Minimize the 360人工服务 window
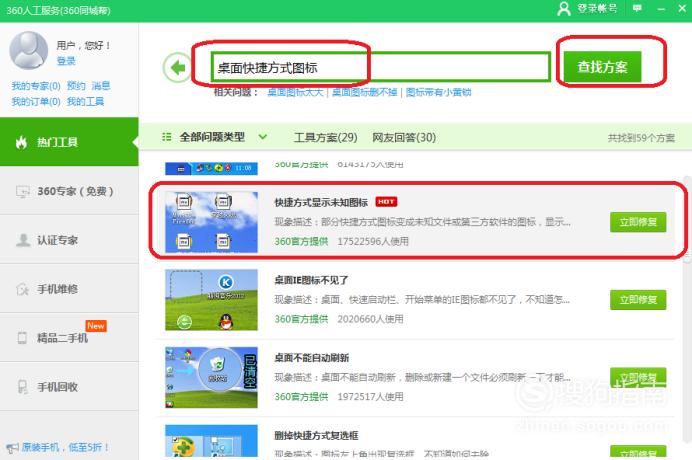 (x=661, y=8)
